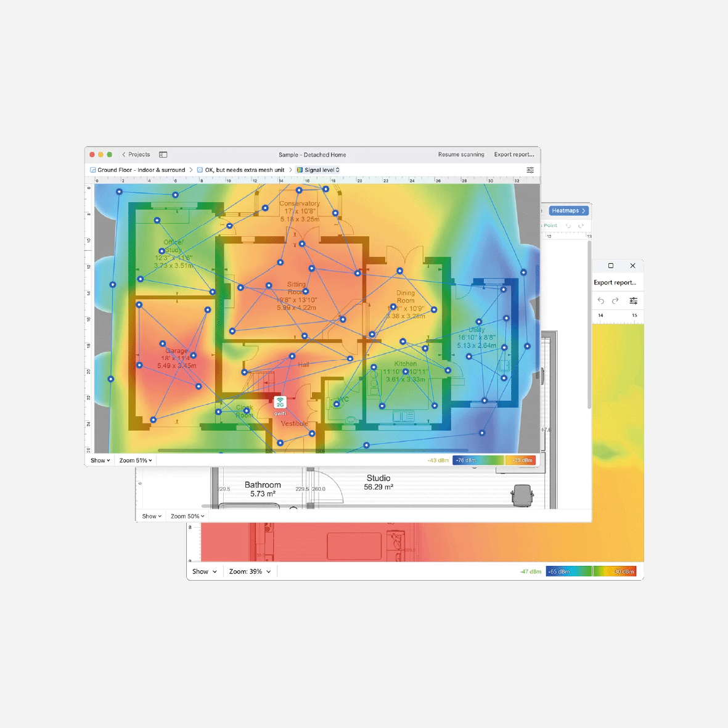Click the Dining Room label on floor plan
The image size is (728, 728).
[406, 305]
